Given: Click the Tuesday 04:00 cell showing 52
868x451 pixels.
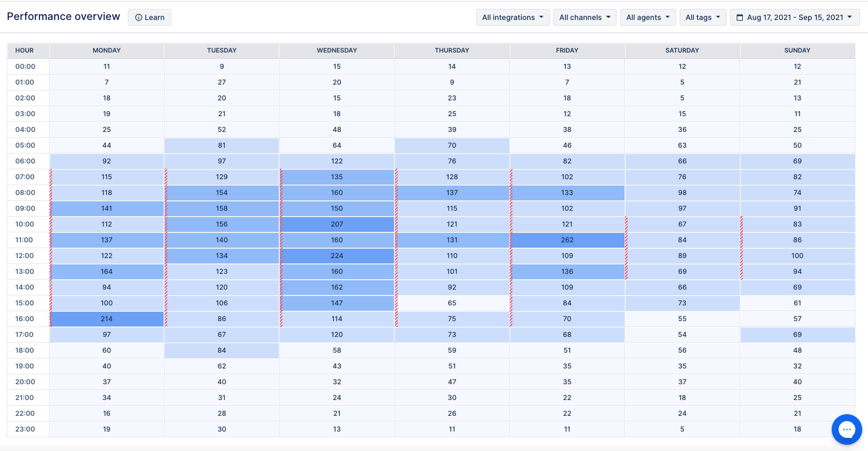Looking at the screenshot, I should coord(222,129).
